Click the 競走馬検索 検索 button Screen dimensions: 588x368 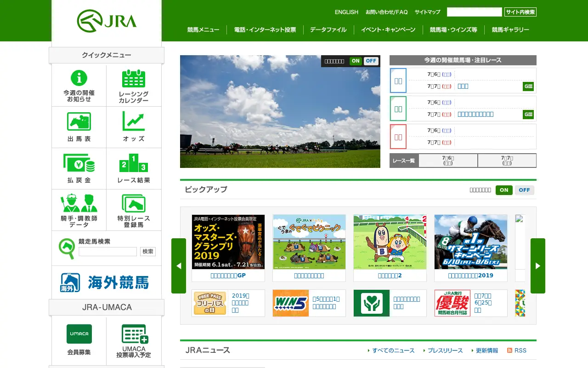tap(148, 252)
